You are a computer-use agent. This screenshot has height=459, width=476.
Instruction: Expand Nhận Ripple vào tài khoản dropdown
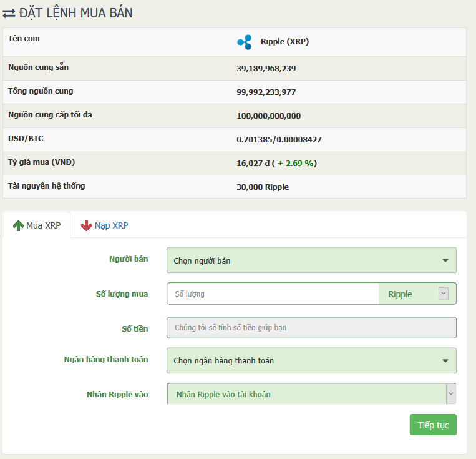click(x=311, y=393)
